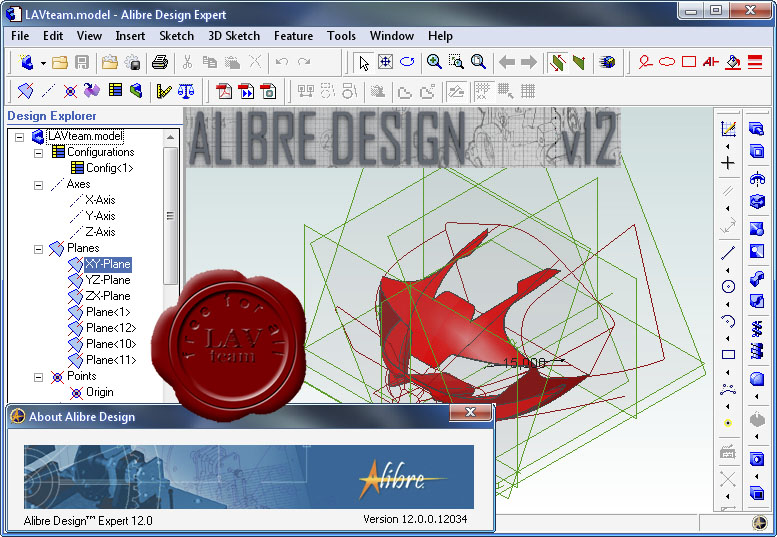Image resolution: width=777 pixels, height=537 pixels.
Task: Click the Cut scissors icon
Action: [187, 62]
